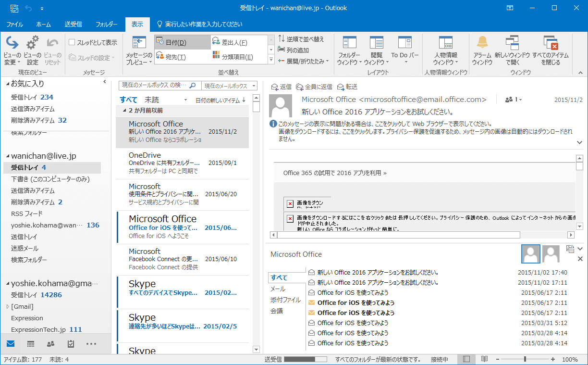Open Message Preview (メッセージのプレビュー) options
This screenshot has width=588, height=365.
[139, 50]
